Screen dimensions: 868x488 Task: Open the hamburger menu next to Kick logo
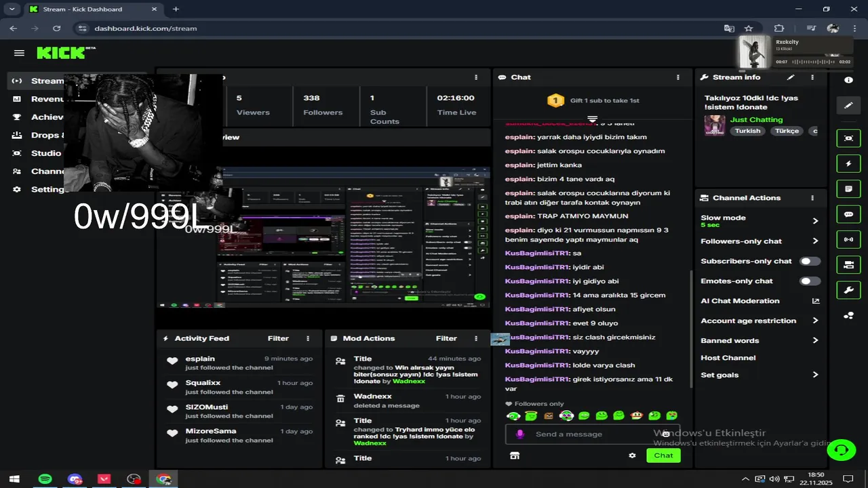point(19,53)
